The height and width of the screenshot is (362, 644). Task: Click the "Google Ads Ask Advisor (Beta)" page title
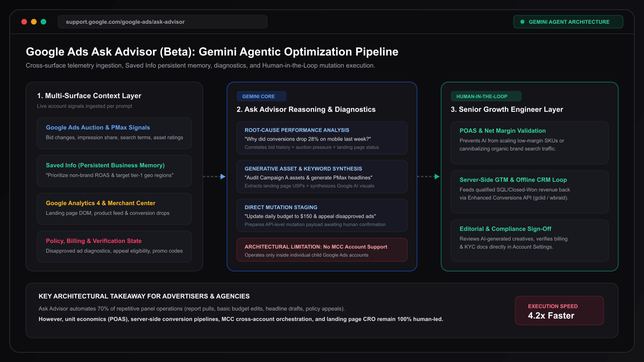212,51
